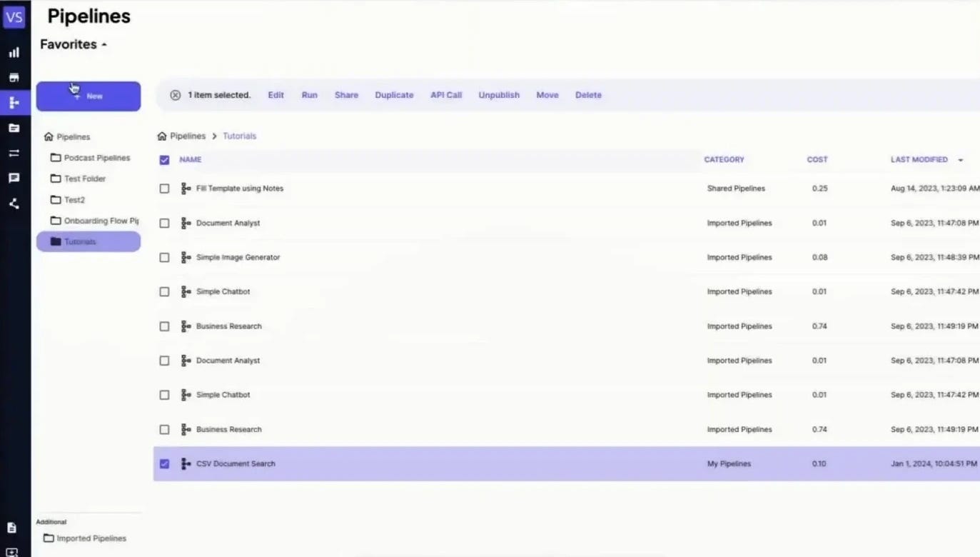Click the New pipeline button
Image resolution: width=980 pixels, height=557 pixels.
88,95
